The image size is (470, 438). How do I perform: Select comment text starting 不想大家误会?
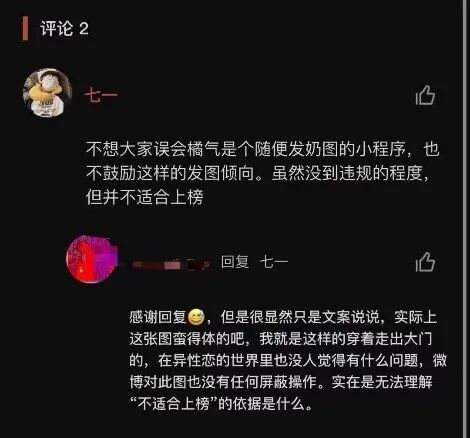[x=263, y=173]
